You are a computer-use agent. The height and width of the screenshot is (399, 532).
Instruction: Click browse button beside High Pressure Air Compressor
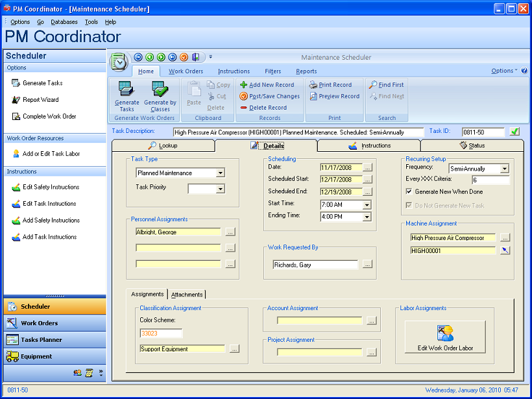click(x=505, y=237)
